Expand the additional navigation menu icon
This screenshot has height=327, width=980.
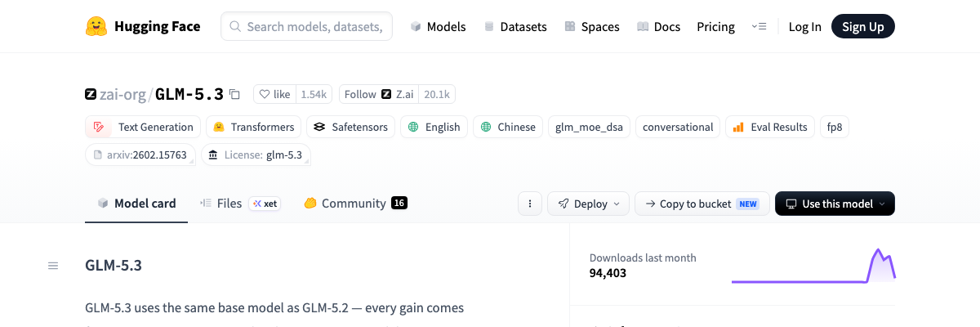click(759, 26)
